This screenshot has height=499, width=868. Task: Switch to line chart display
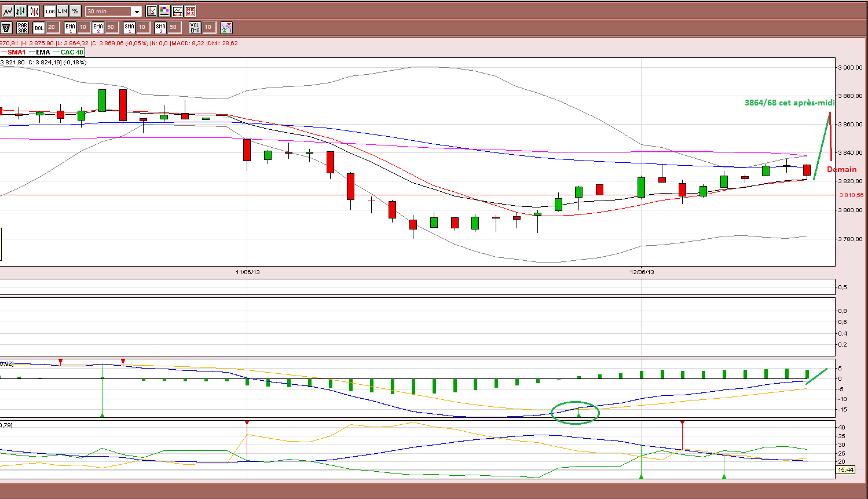[x=8, y=11]
